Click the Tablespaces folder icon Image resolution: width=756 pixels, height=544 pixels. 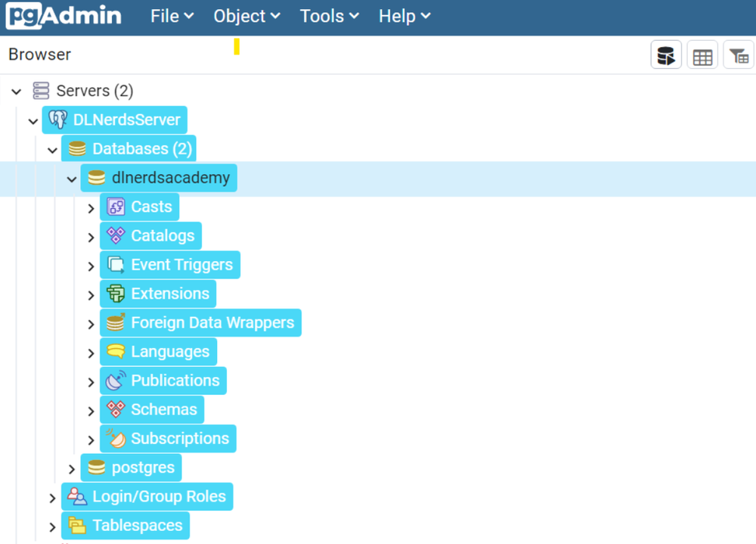pos(77,525)
